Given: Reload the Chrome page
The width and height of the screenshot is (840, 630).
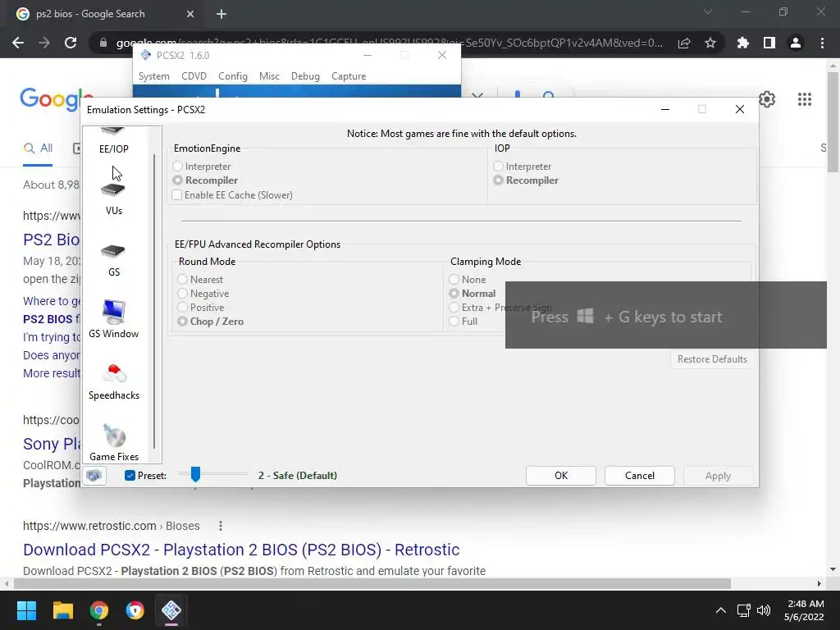Looking at the screenshot, I should coord(71,43).
